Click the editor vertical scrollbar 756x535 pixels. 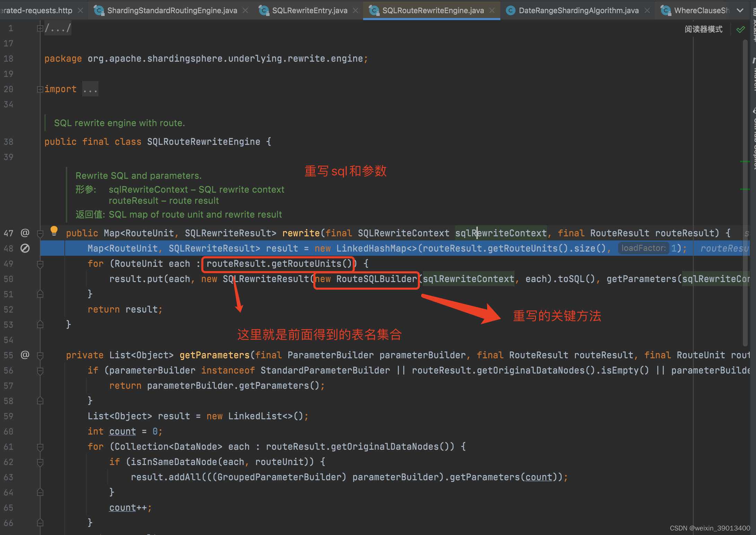click(x=745, y=192)
